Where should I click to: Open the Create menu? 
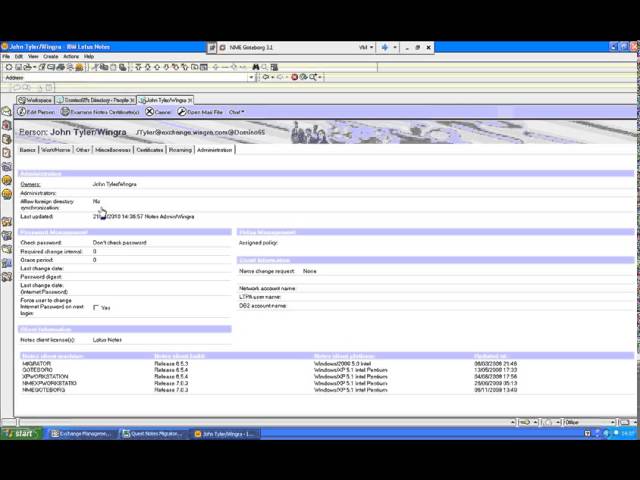[x=51, y=57]
